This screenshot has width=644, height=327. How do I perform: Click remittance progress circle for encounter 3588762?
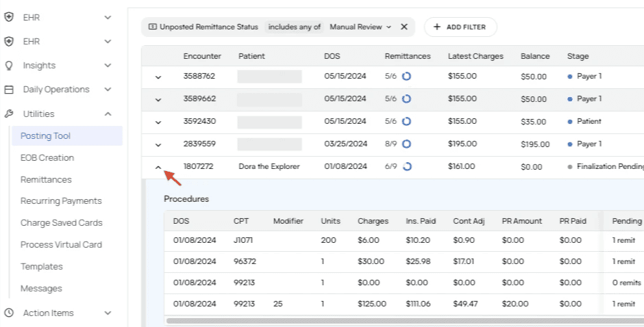(406, 77)
